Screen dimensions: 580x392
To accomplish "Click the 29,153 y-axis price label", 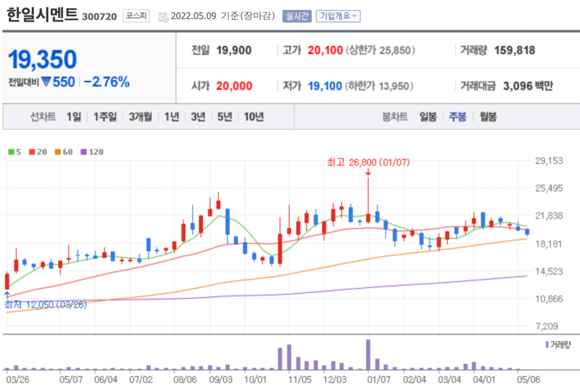I will point(549,161).
